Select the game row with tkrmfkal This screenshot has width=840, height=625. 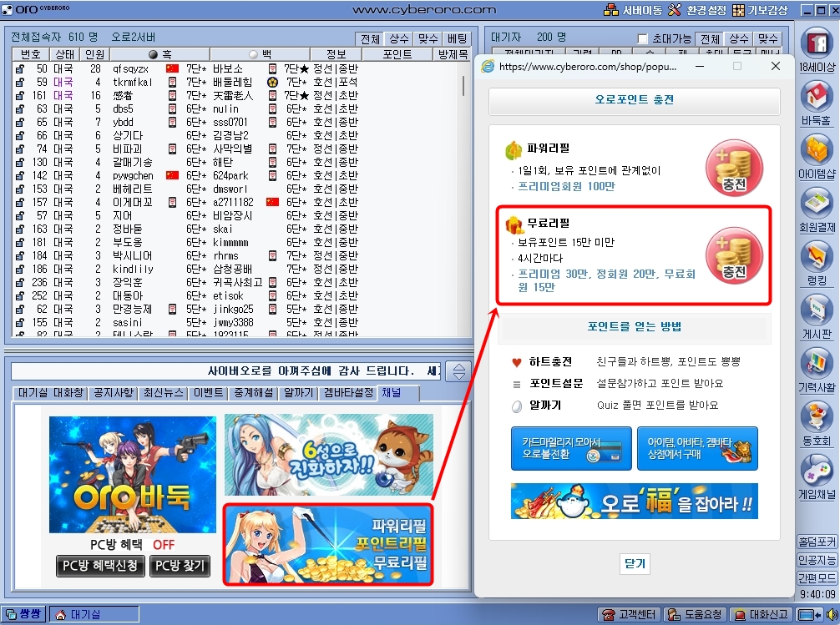[x=235, y=82]
